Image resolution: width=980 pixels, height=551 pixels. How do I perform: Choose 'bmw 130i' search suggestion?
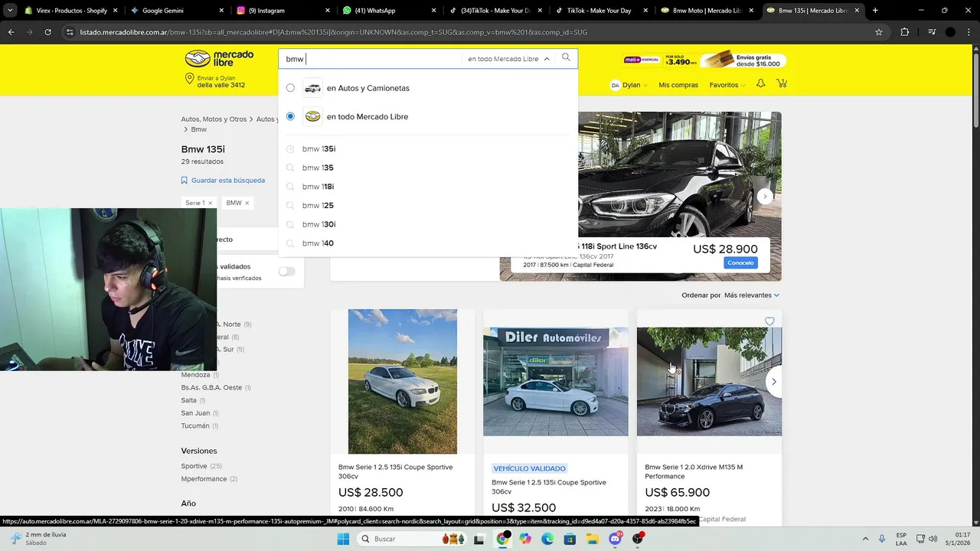tap(318, 224)
